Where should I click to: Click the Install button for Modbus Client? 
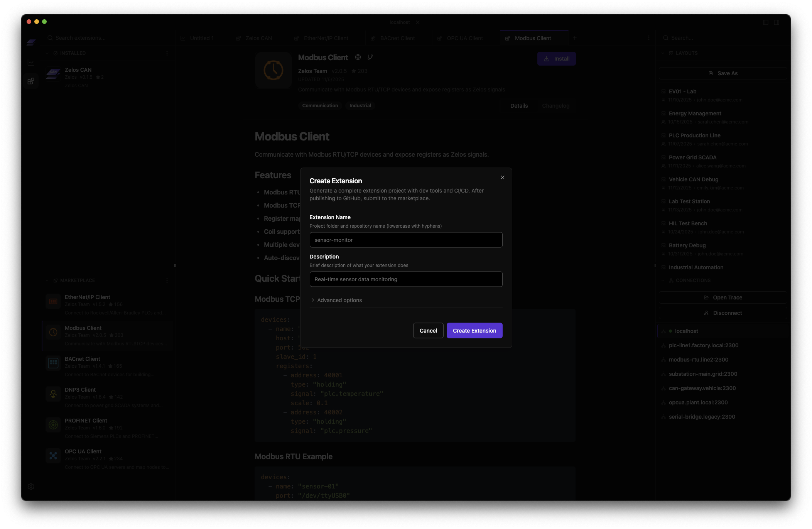point(556,59)
